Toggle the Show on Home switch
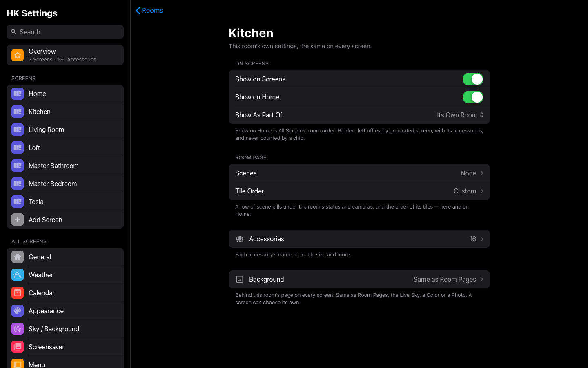This screenshot has width=588, height=368. coord(473,97)
